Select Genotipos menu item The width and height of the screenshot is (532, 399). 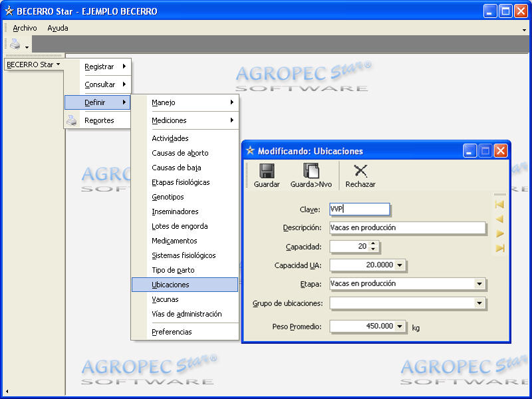(185, 197)
